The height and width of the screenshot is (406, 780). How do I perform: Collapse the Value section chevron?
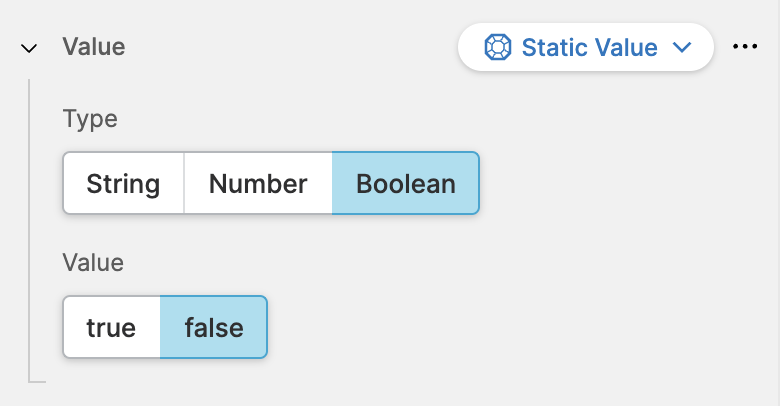coord(29,47)
